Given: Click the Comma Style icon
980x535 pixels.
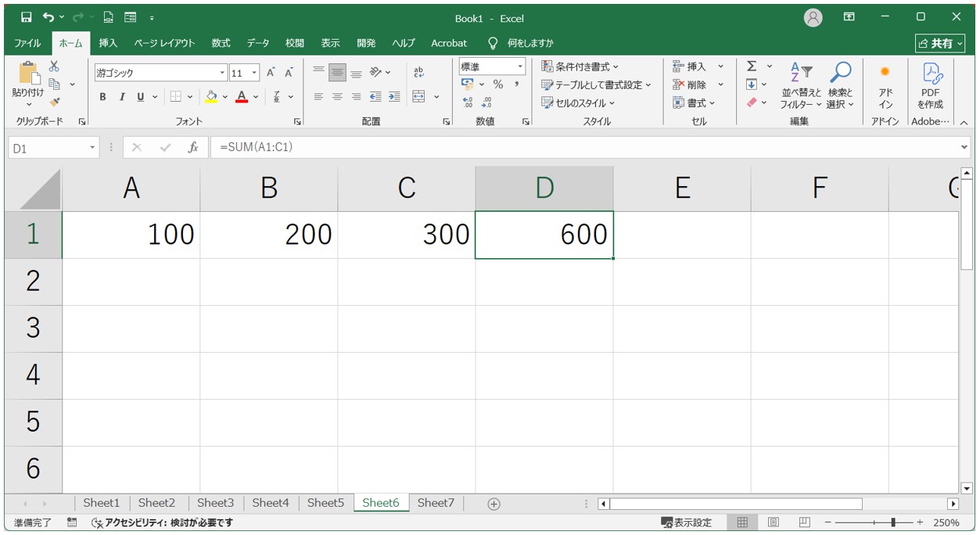Looking at the screenshot, I should 517,84.
